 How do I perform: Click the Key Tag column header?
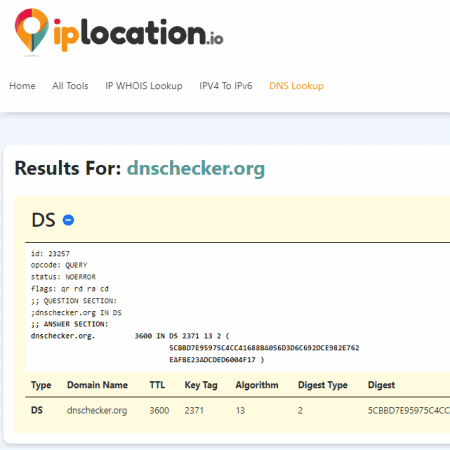[201, 385]
